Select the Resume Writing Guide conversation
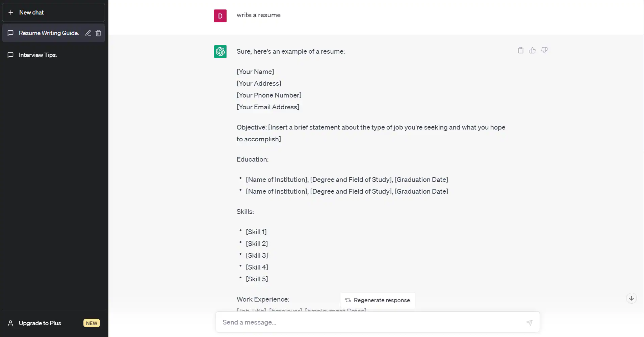This screenshot has width=644, height=337. pos(49,33)
